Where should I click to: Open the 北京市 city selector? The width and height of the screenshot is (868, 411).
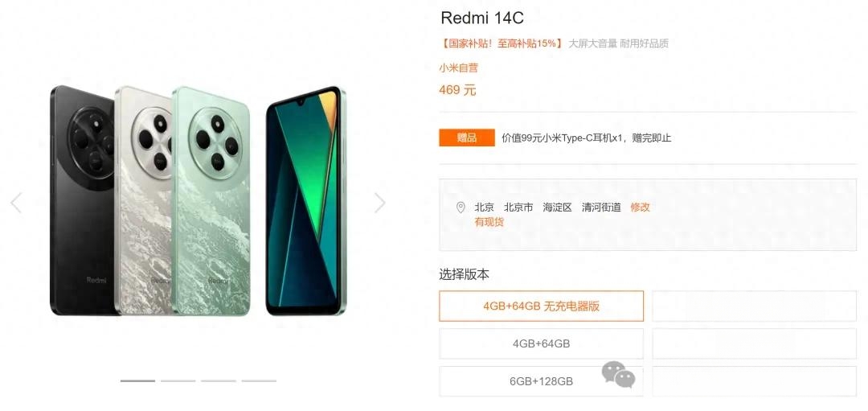tap(518, 208)
